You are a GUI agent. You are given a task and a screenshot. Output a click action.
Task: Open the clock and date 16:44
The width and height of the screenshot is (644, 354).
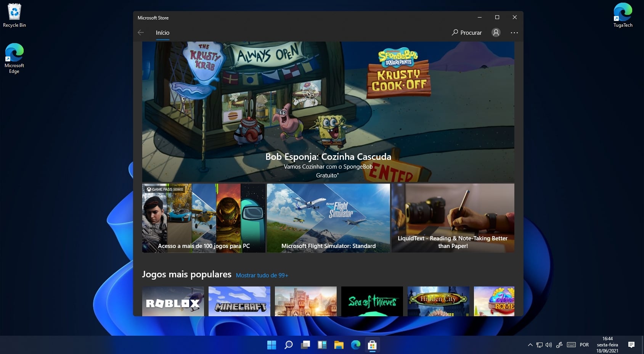(x=607, y=345)
